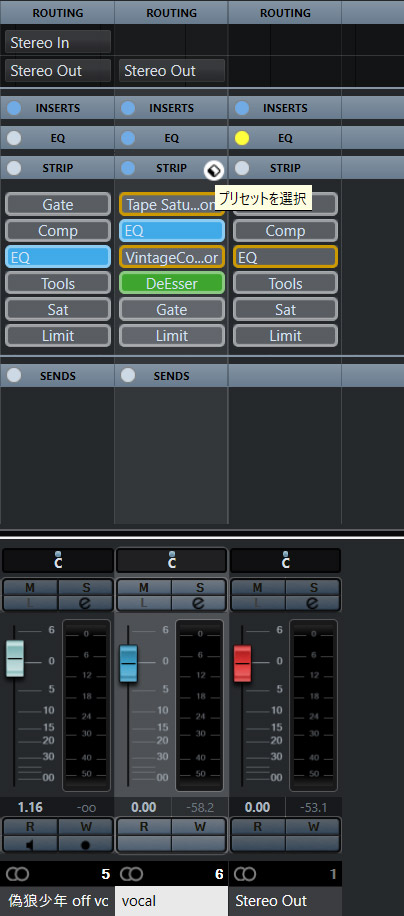Open the Stereo In input routing selector
Screen dimensions: 404x916
58,42
